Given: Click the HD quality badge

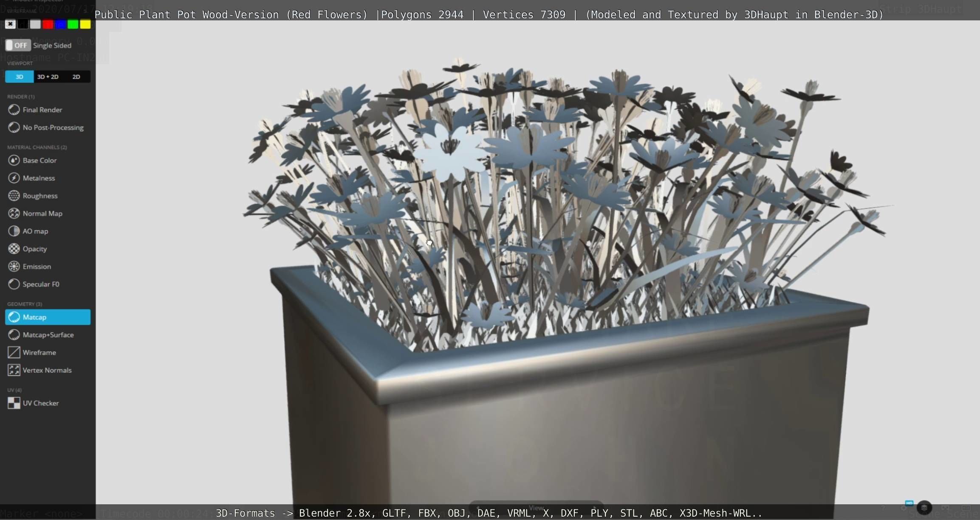Looking at the screenshot, I should coord(909,503).
